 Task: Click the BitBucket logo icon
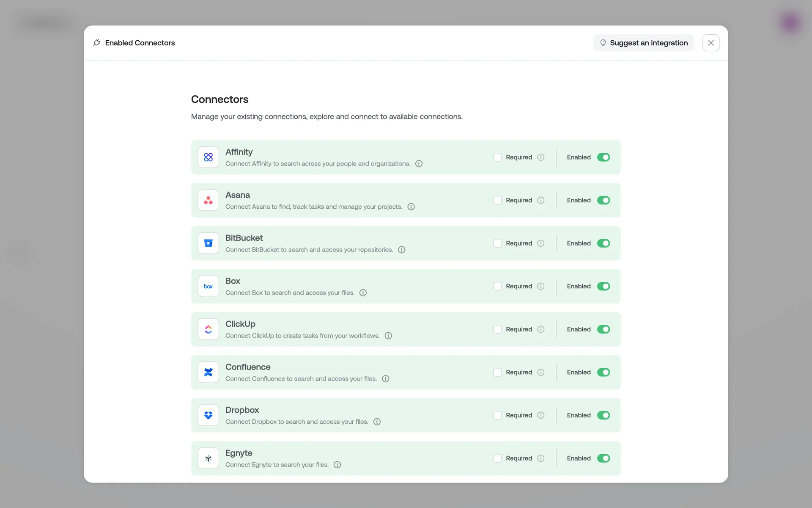[x=208, y=243]
